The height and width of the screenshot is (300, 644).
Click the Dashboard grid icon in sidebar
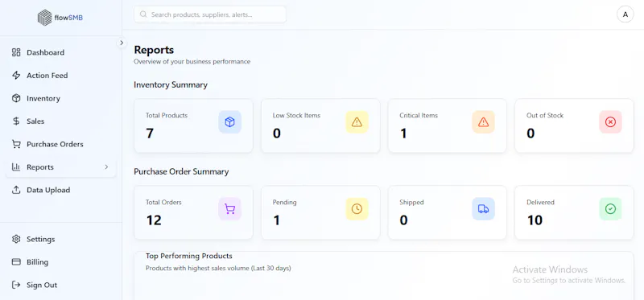tap(16, 52)
